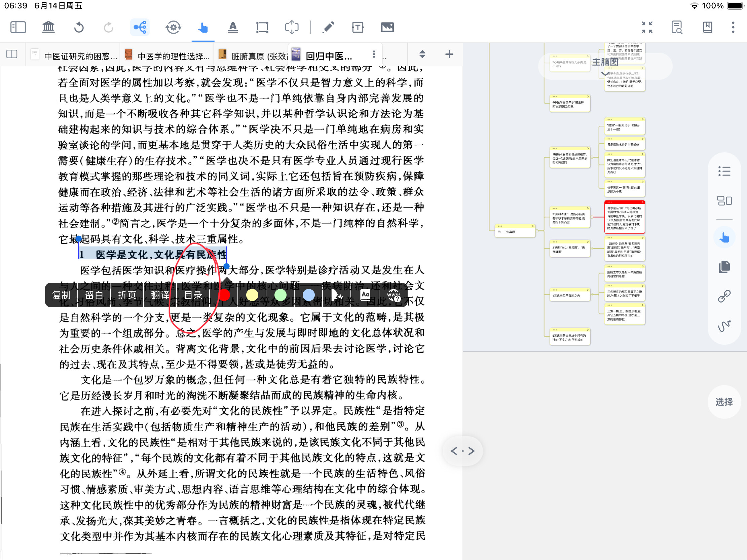Tap the collapse fullscreen arrows icon
747x560 pixels.
pyautogui.click(x=647, y=27)
